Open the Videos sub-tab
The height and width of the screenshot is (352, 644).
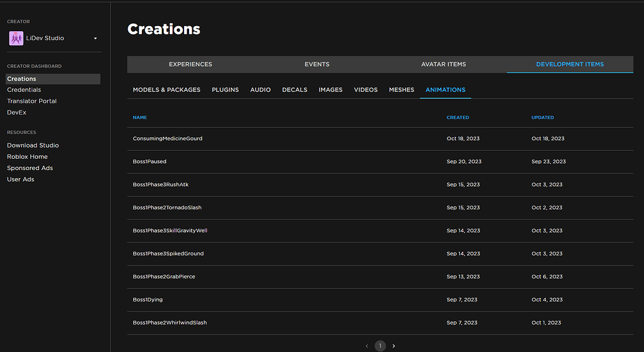coord(365,90)
